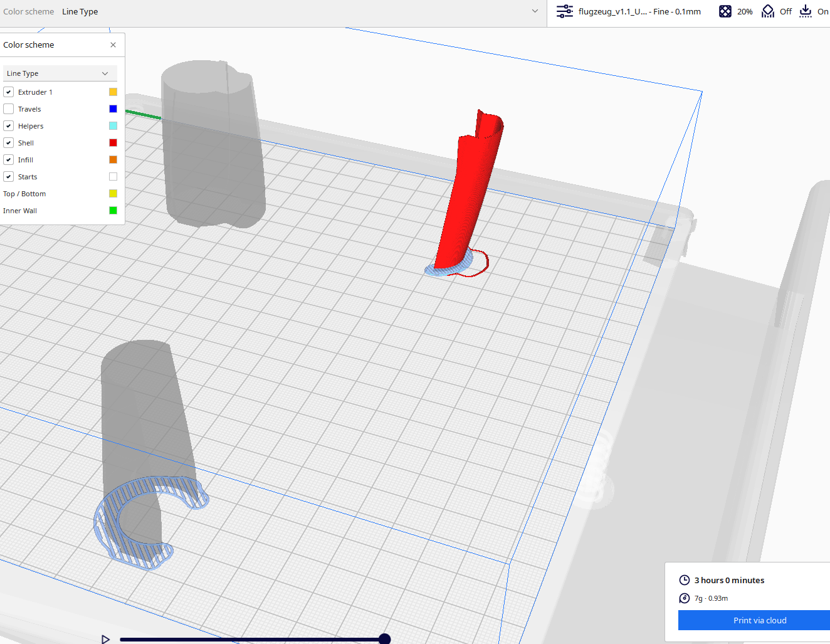Enable the Travels line type
This screenshot has height=644, width=830.
8,108
